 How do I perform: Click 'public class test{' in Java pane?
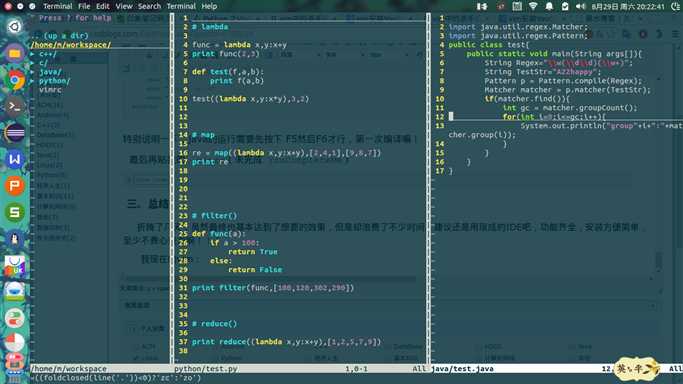click(489, 45)
